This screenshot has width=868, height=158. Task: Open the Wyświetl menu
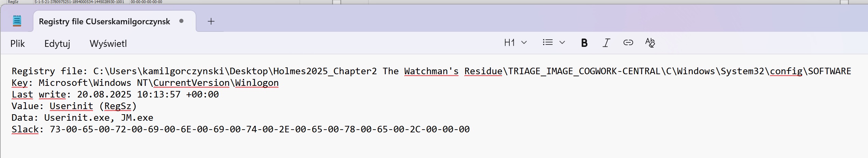[x=108, y=43]
